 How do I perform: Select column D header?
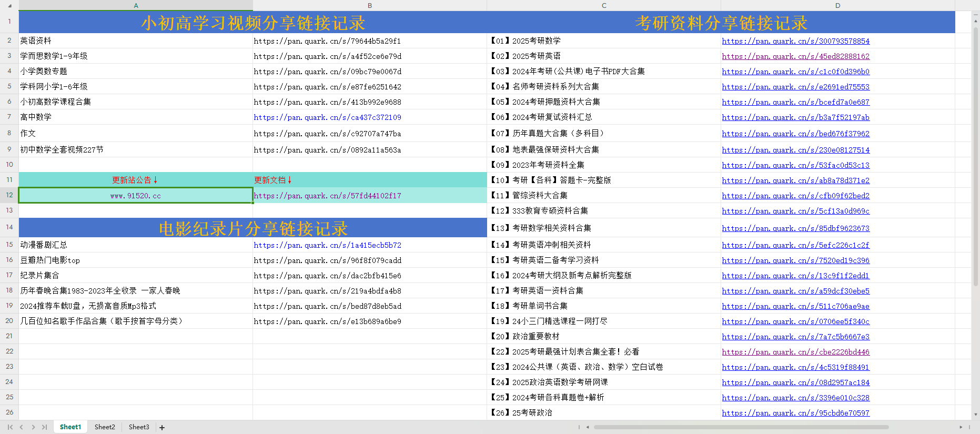[x=837, y=5]
